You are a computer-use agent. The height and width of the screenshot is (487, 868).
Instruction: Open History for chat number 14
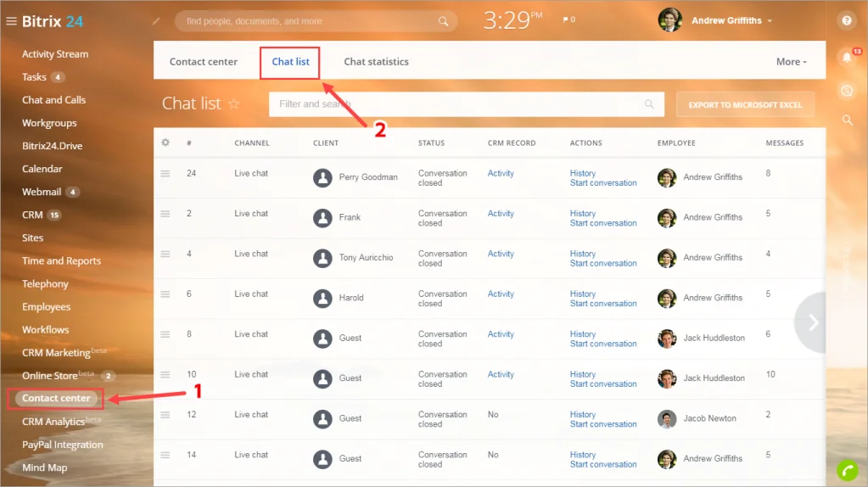[x=582, y=455]
